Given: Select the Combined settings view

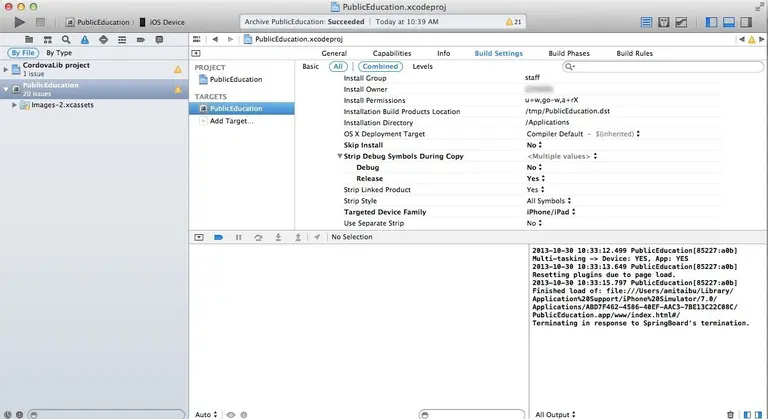Looking at the screenshot, I should 380,67.
